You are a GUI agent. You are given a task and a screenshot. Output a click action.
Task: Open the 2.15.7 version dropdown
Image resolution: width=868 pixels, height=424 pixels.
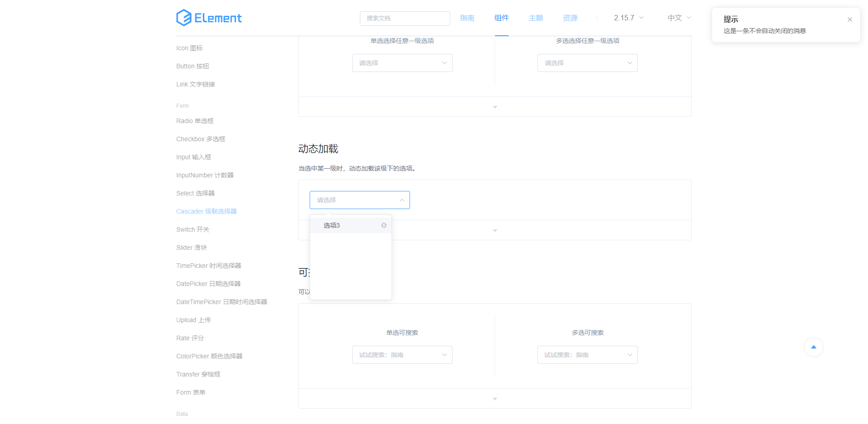(x=628, y=18)
